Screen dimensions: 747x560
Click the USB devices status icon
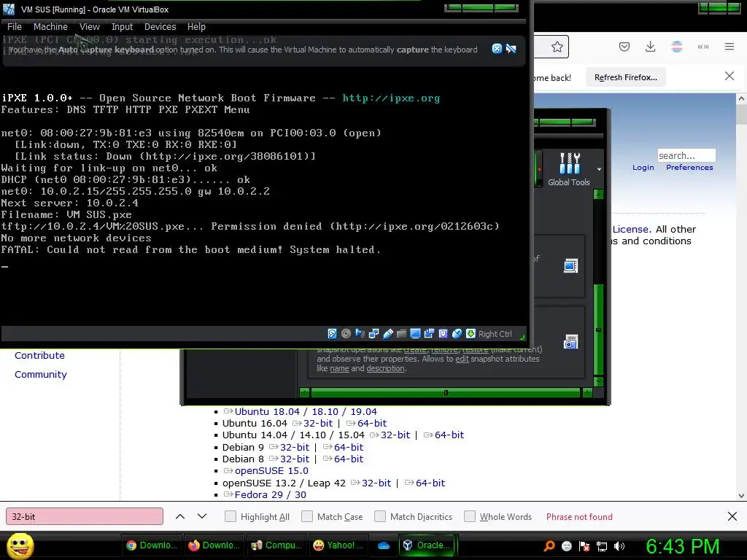tap(388, 334)
